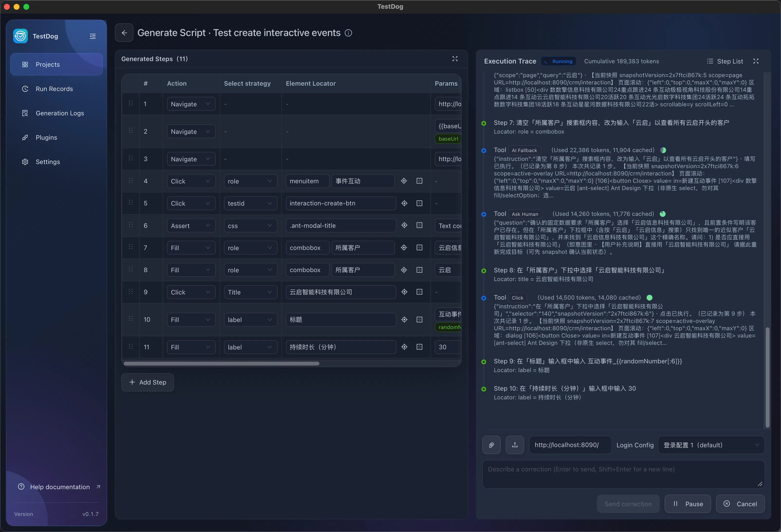Collapse the sidebar using the menu-fold icon
Image resolution: width=781 pixels, height=532 pixels.
93,36
